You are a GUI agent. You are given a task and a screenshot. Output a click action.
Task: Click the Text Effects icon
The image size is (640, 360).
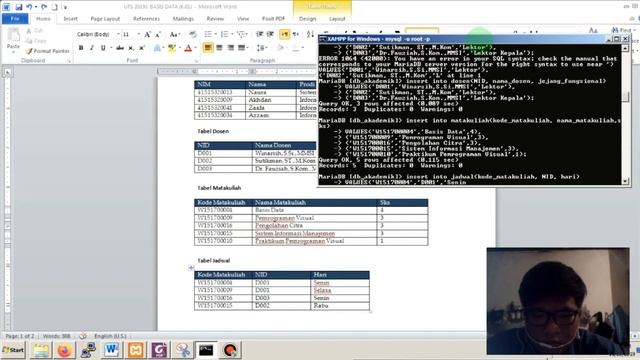[x=157, y=48]
